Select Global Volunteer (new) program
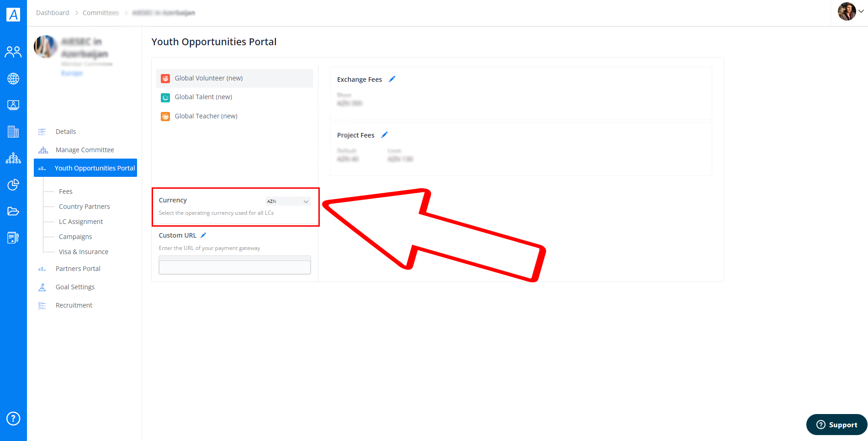Viewport: 868px width, 441px height. tap(235, 78)
